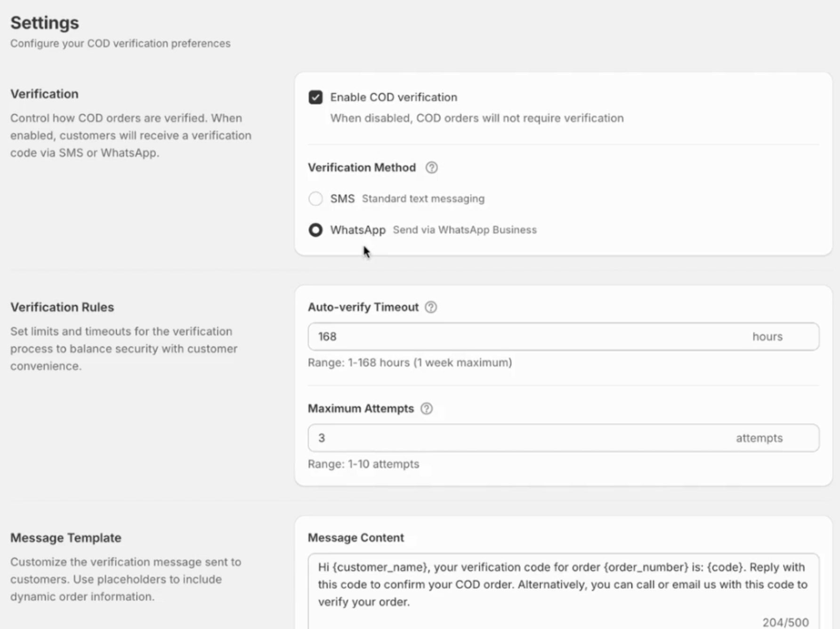840x629 pixels.
Task: Click the Verification Method help icon
Action: coord(431,168)
